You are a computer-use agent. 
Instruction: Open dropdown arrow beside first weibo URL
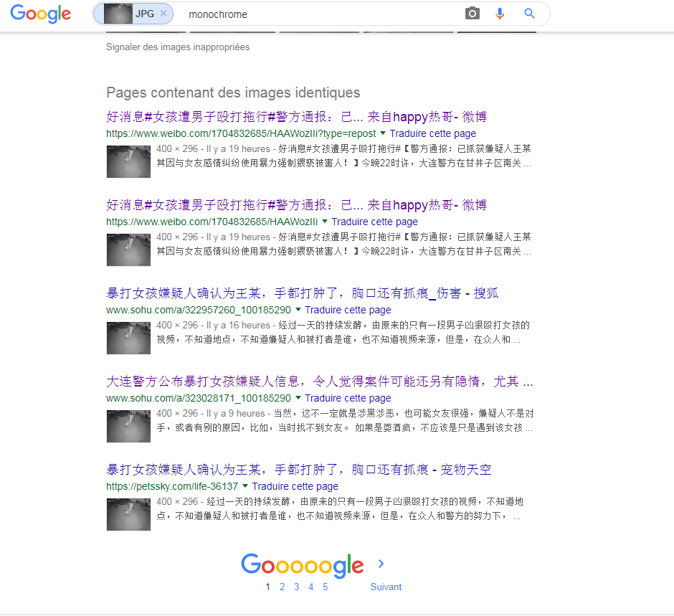383,133
